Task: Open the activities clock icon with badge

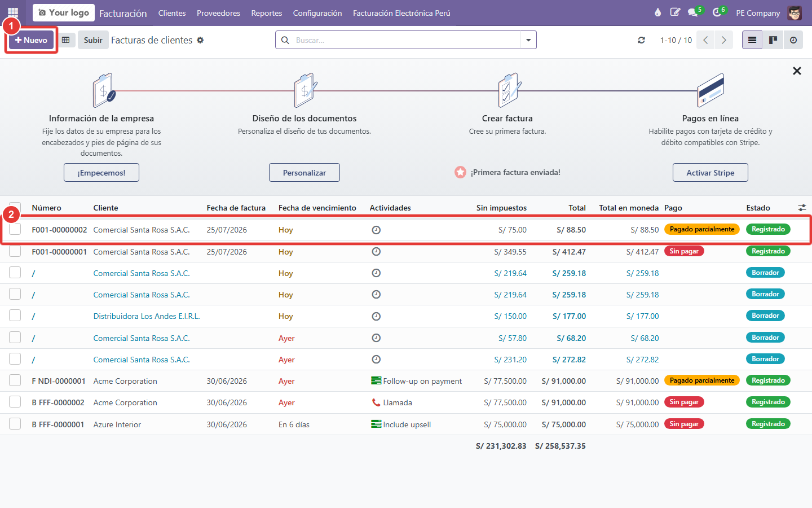Action: 717,12
